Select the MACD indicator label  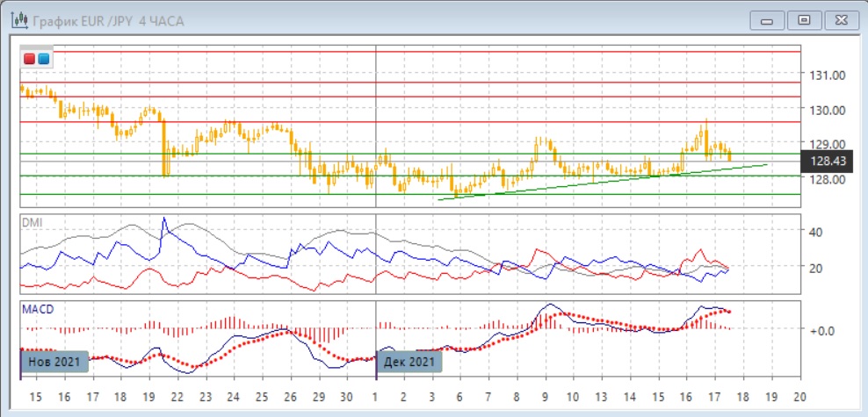(35, 312)
